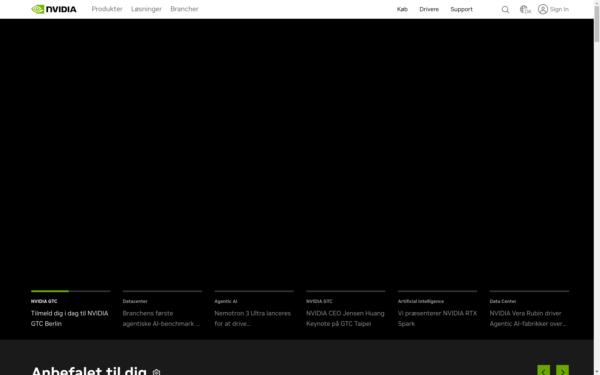Open the Brancher menu
600x375 pixels.
tap(184, 9)
